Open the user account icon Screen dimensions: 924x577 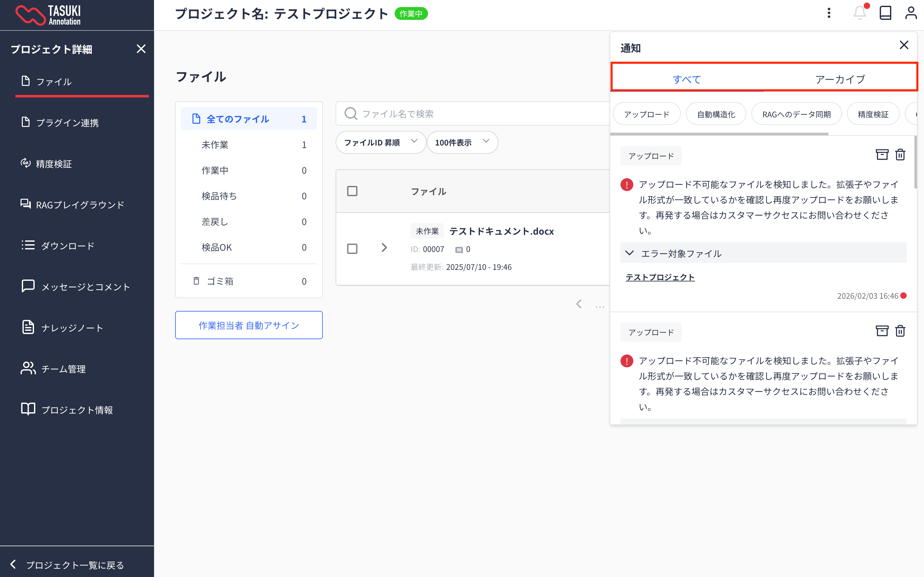pyautogui.click(x=911, y=13)
